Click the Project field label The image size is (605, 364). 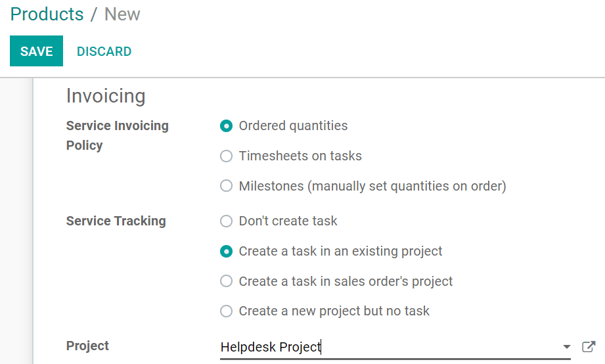pos(87,346)
